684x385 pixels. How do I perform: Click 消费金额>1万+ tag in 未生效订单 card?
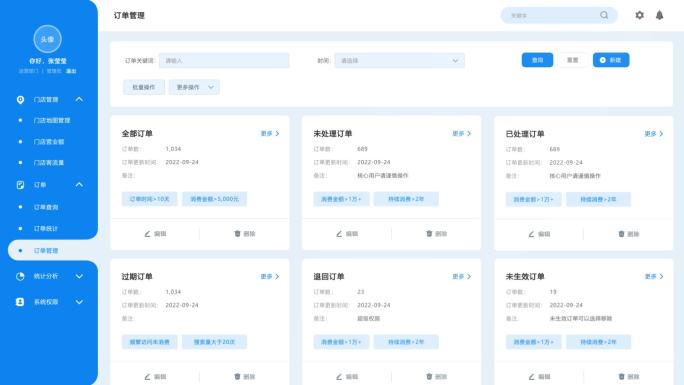point(534,342)
